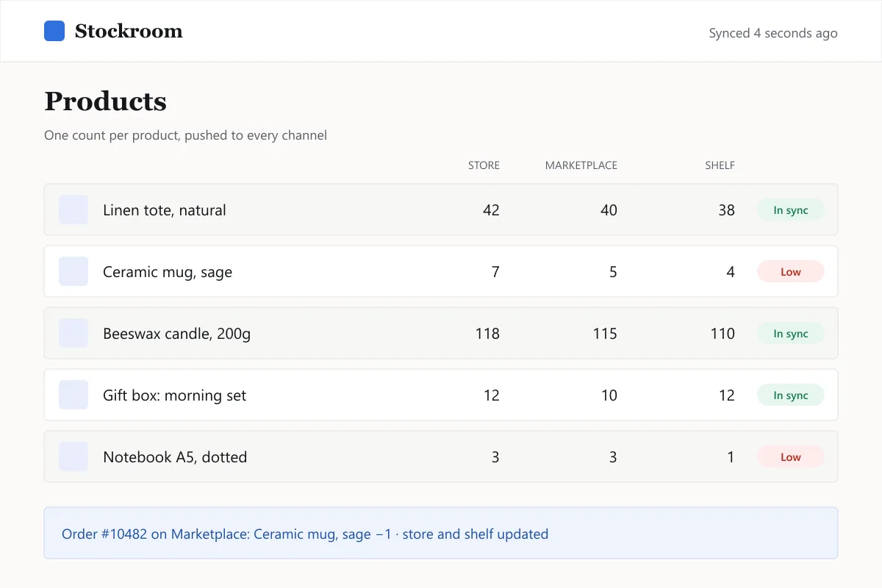Click Beeswax candle marketplace count 115
The height and width of the screenshot is (588, 882).
click(605, 334)
